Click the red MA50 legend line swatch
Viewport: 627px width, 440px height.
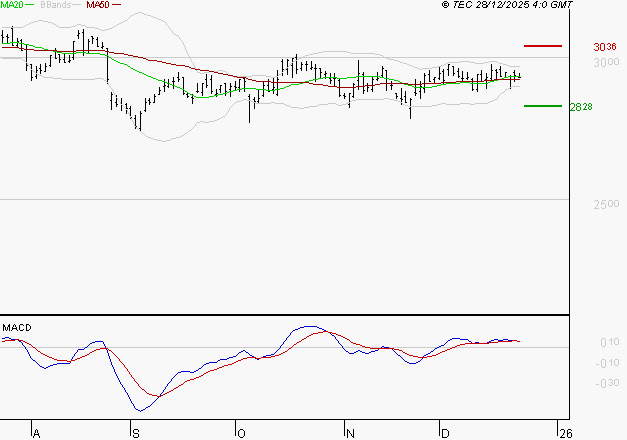click(x=116, y=5)
